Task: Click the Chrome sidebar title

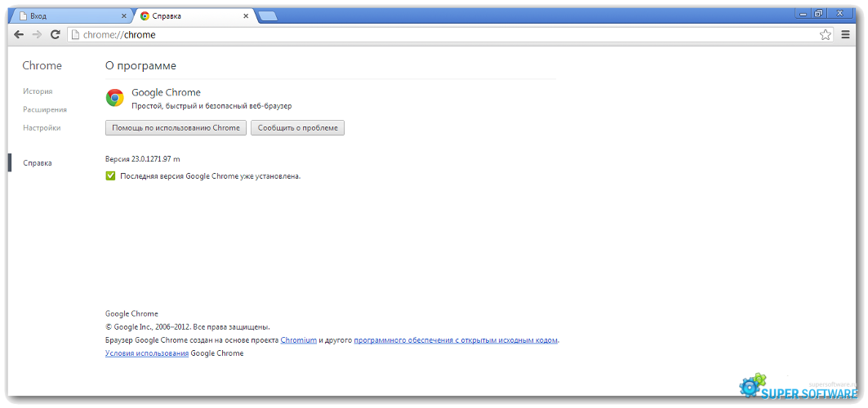Action: [x=42, y=66]
